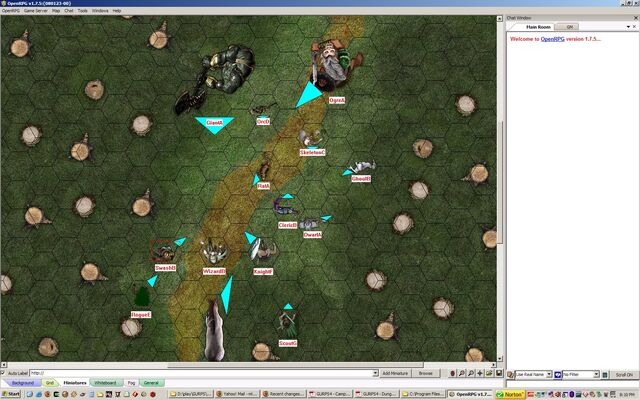640x400 pixels.
Task: Open the chat tab list dropdown arrow
Action: click(x=628, y=27)
